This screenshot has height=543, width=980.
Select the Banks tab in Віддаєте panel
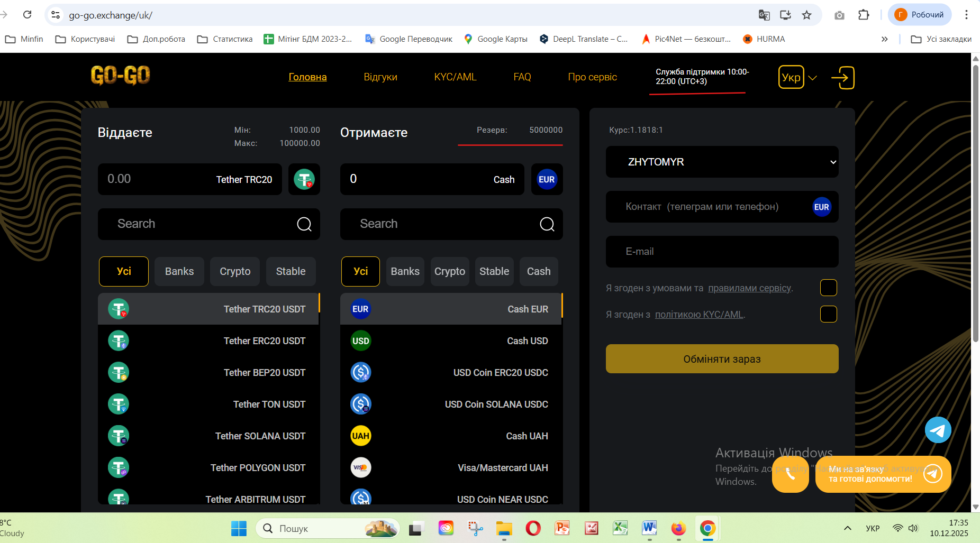pos(179,271)
